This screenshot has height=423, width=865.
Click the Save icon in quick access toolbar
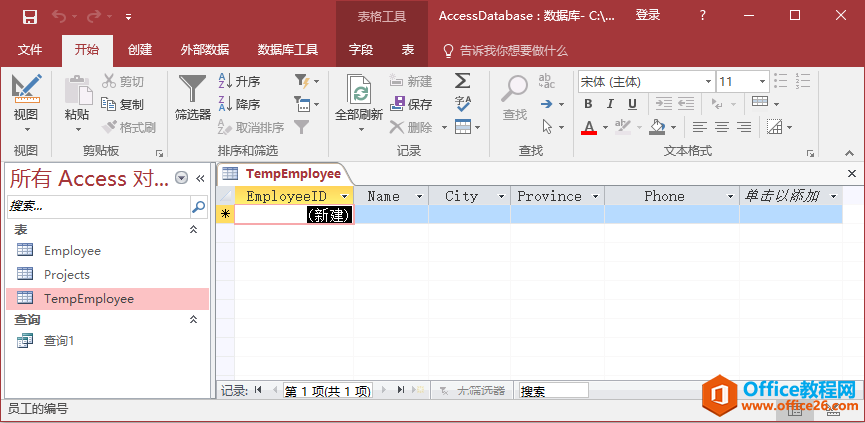click(29, 16)
